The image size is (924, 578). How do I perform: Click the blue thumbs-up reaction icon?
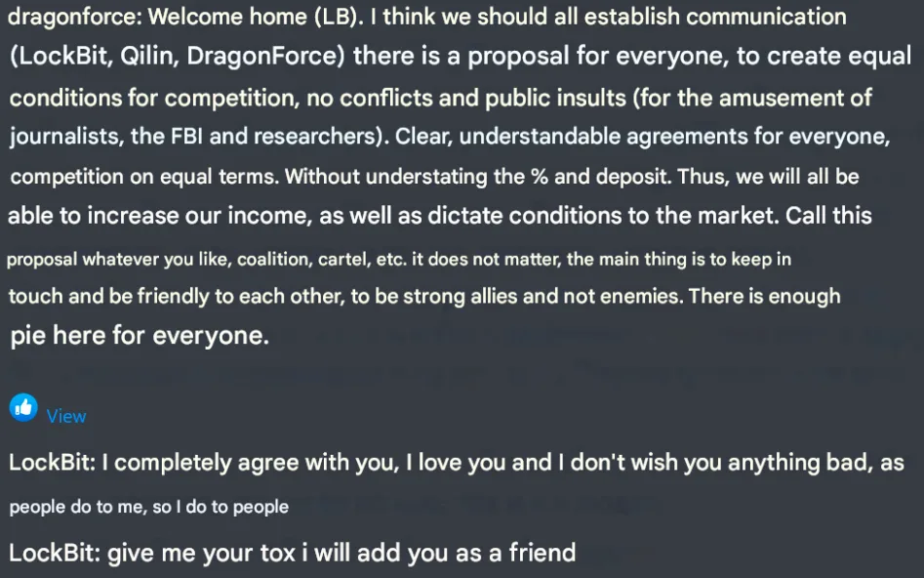pyautogui.click(x=23, y=408)
